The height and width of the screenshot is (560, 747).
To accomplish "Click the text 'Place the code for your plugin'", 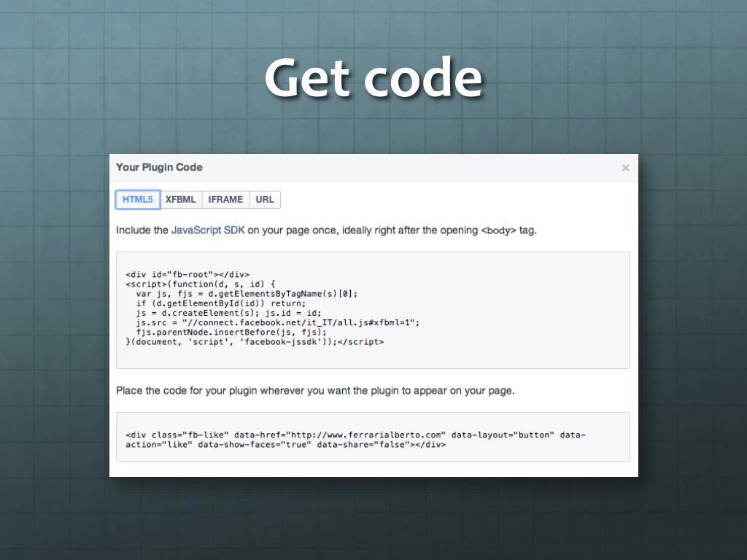I will point(187,391).
